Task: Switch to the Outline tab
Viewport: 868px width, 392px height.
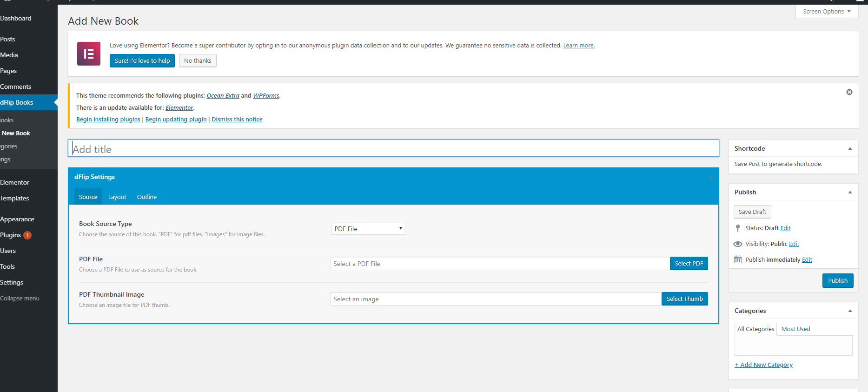Action: pyautogui.click(x=147, y=197)
